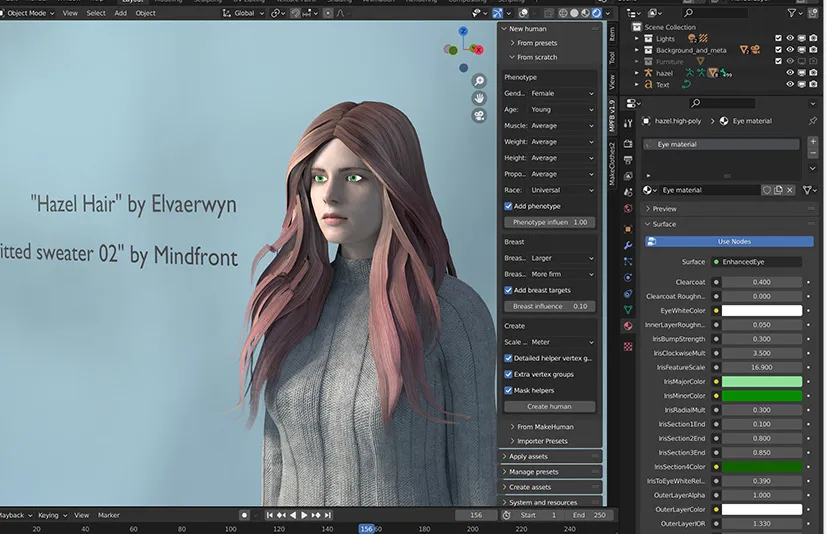Switch to the MakeClothes2 sidebar tab
The height and width of the screenshot is (534, 827).
tap(612, 162)
